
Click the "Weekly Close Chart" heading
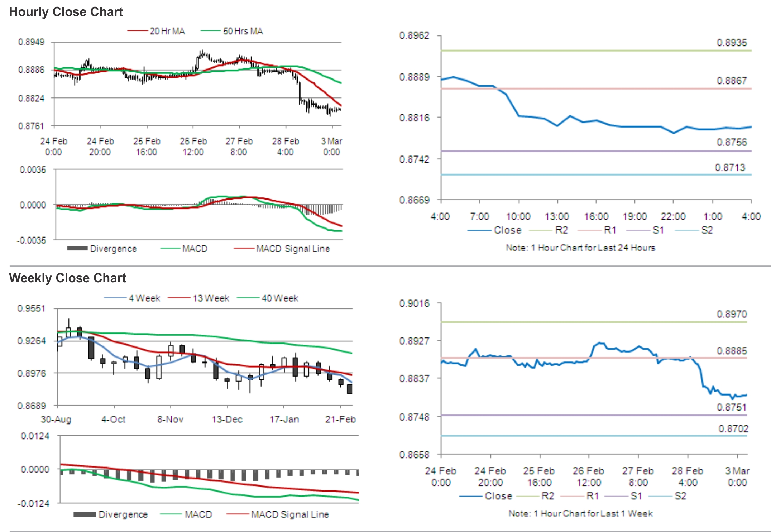tap(68, 278)
